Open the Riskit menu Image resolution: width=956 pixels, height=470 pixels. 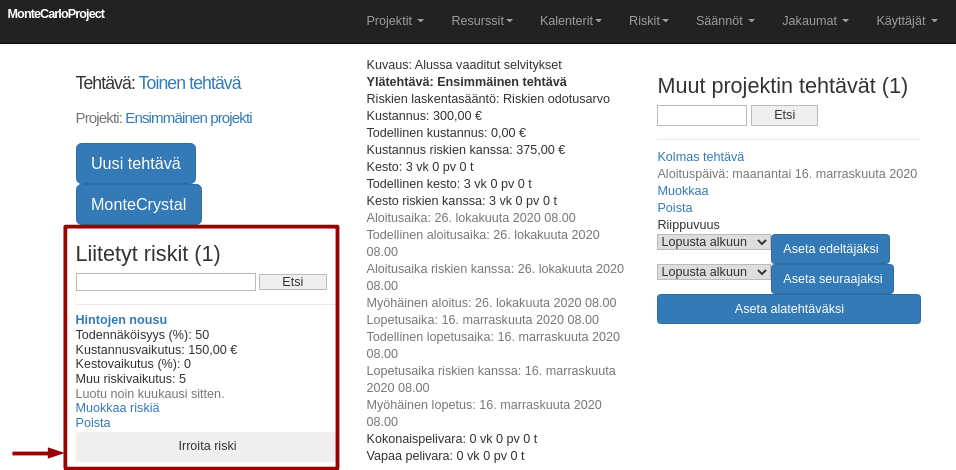(x=648, y=20)
